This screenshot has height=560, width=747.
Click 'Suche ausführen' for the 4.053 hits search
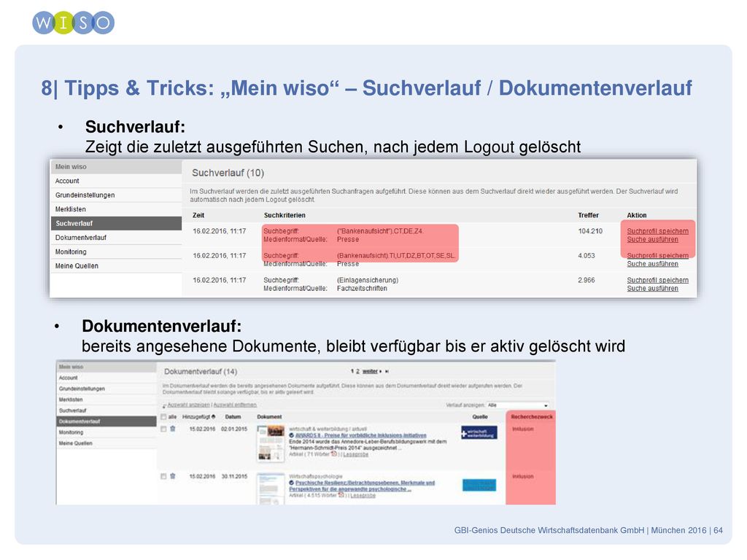pyautogui.click(x=652, y=264)
